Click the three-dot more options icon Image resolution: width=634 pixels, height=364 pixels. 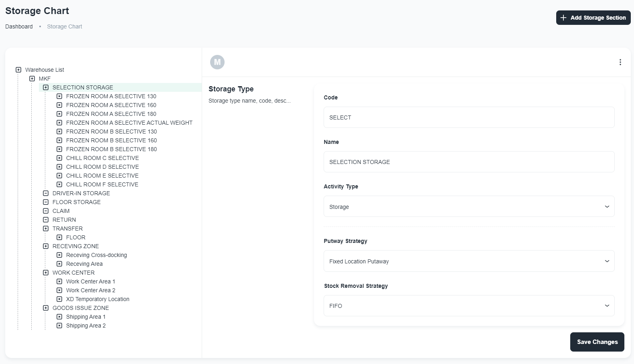(x=620, y=62)
